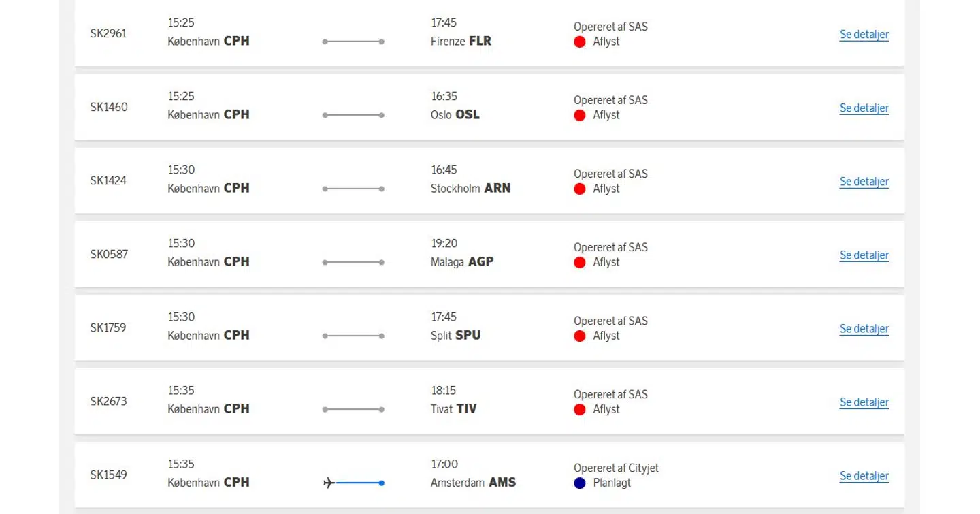Click red status dot on Tivat flight
The height and width of the screenshot is (514, 980).
coord(580,409)
